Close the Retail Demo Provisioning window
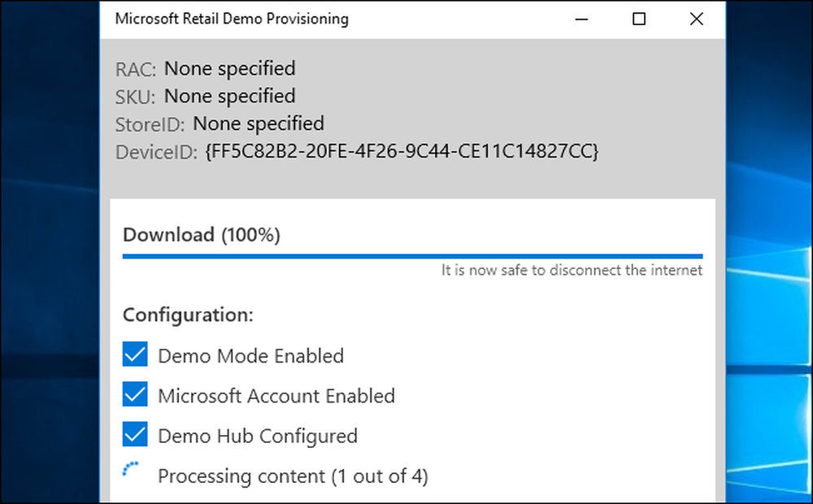 (x=697, y=20)
